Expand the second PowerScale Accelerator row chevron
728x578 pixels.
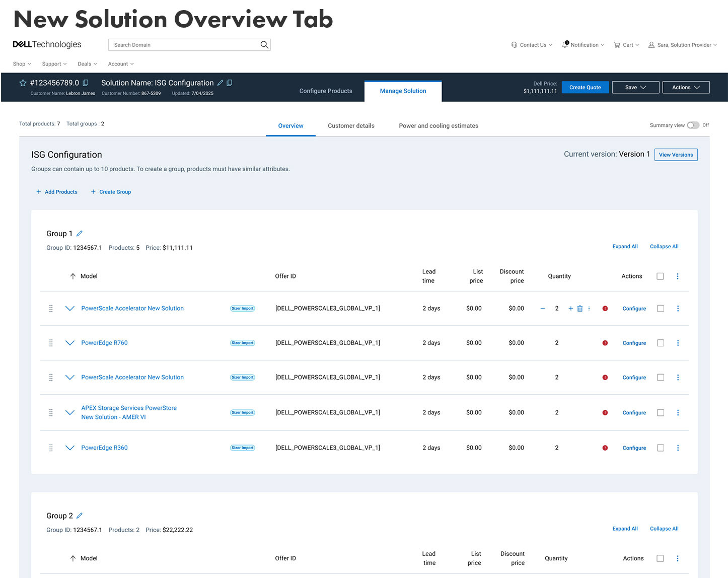[x=70, y=377]
